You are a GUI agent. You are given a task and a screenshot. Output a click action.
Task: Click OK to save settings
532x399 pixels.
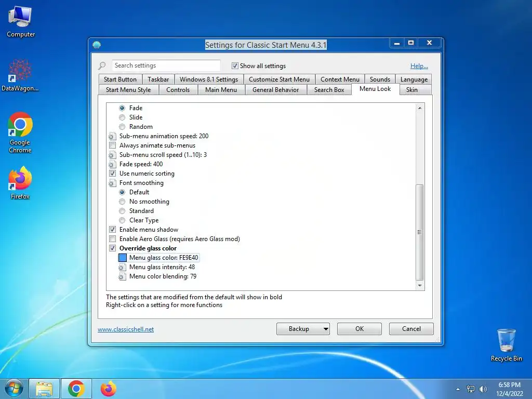pos(360,329)
